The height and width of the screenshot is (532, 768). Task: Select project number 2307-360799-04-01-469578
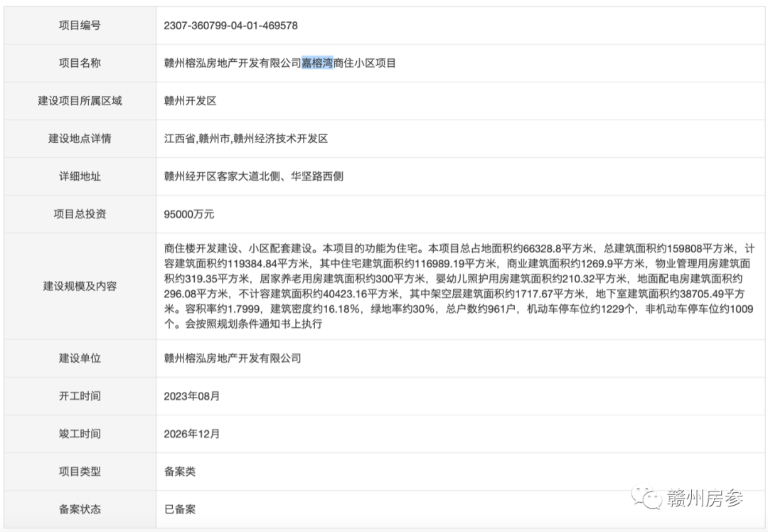pyautogui.click(x=230, y=26)
